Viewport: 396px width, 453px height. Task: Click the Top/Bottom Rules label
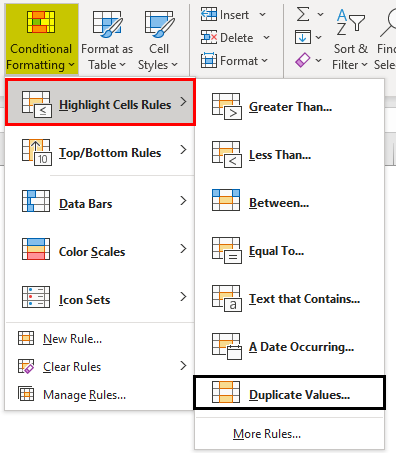(110, 153)
